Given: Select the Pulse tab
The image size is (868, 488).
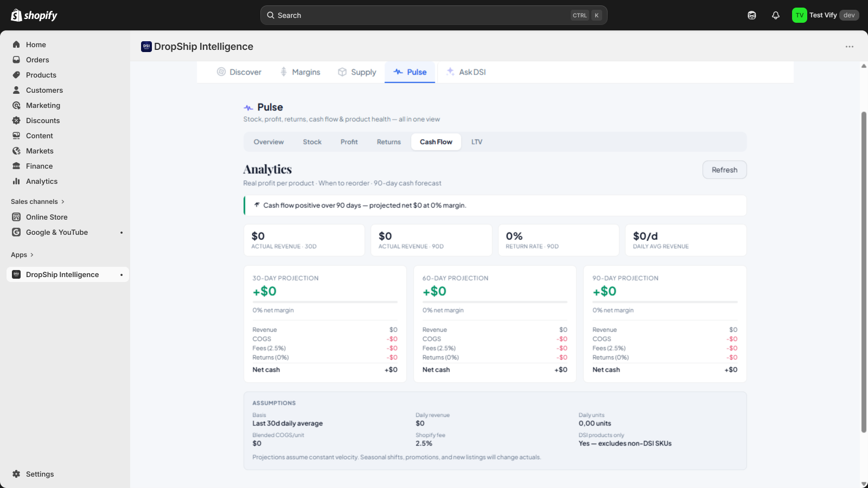Looking at the screenshot, I should click(x=410, y=72).
